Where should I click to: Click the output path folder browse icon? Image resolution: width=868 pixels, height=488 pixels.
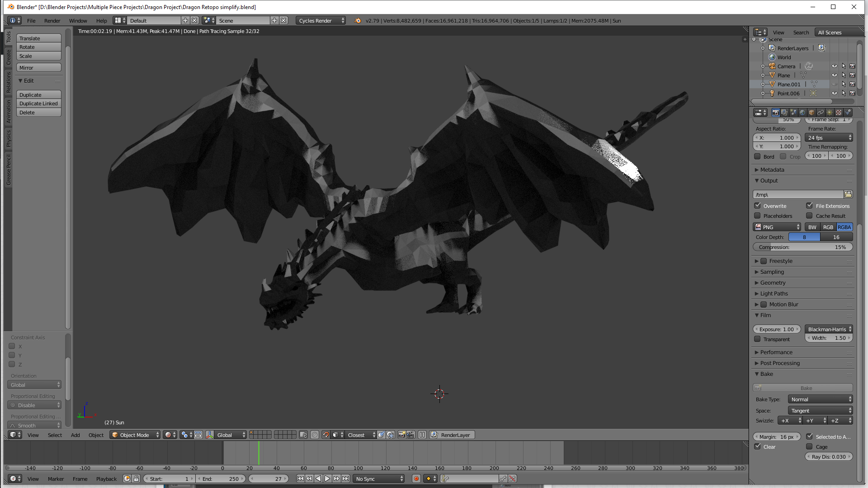[x=848, y=194]
